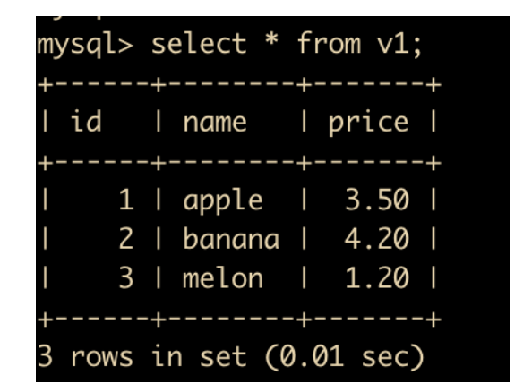Click the asterisk in the query

[x=271, y=40]
